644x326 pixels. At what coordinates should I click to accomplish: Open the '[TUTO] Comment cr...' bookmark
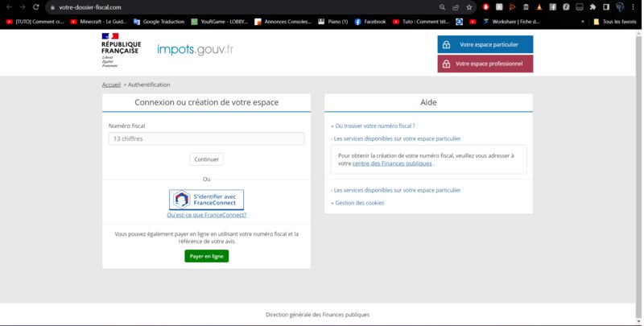click(35, 22)
